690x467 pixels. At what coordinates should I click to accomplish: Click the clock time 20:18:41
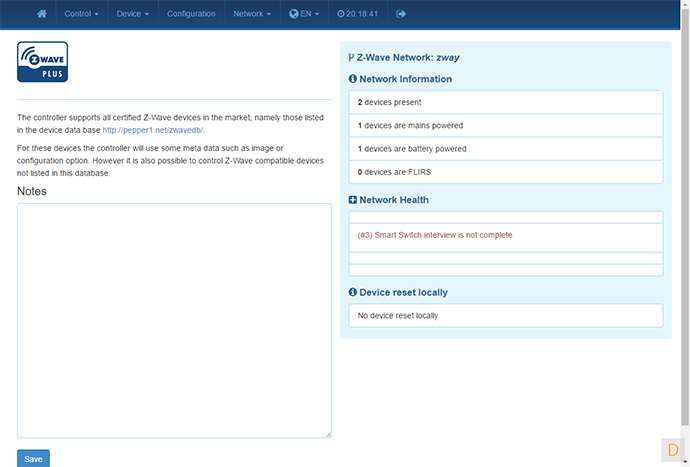click(x=357, y=14)
